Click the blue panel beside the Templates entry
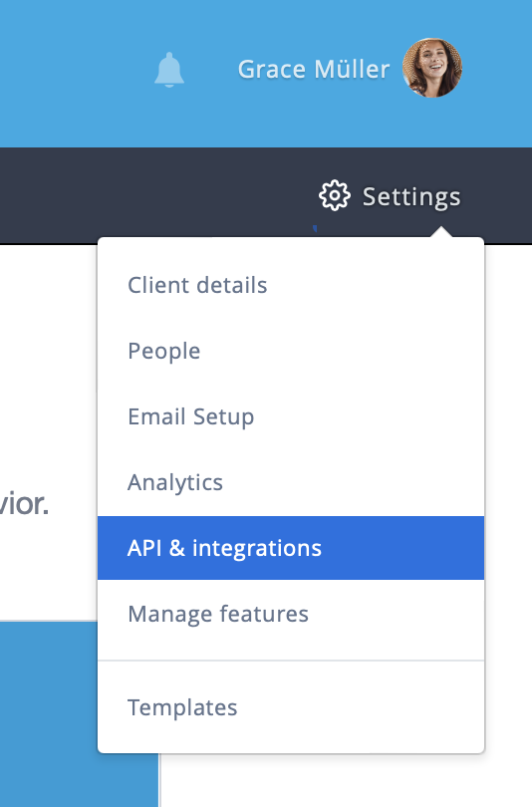 pos(49,714)
